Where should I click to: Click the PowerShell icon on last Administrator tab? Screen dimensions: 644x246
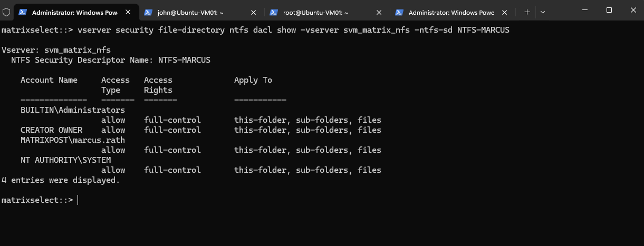click(399, 12)
